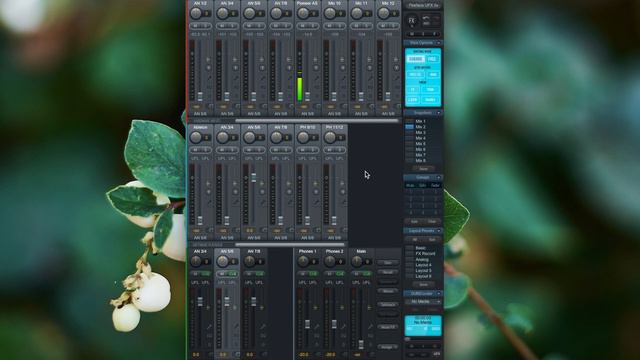Click the Mono control room button

(x=387, y=291)
